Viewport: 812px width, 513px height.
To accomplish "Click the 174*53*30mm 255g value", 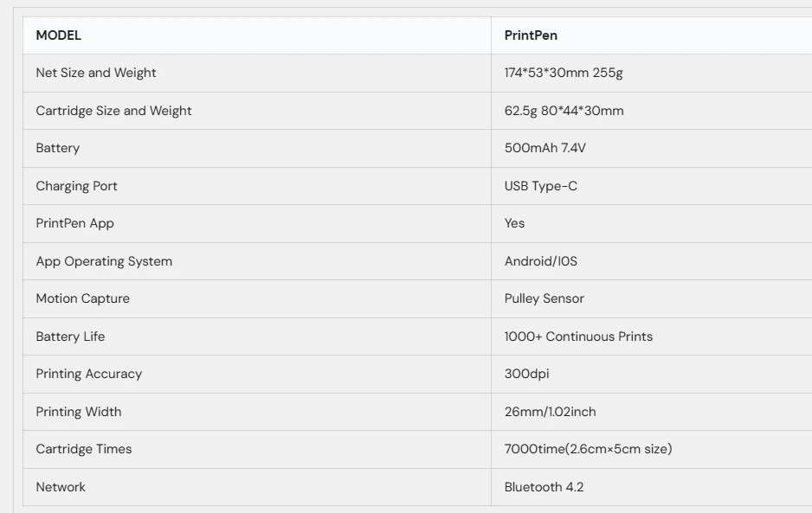I will click(564, 73).
